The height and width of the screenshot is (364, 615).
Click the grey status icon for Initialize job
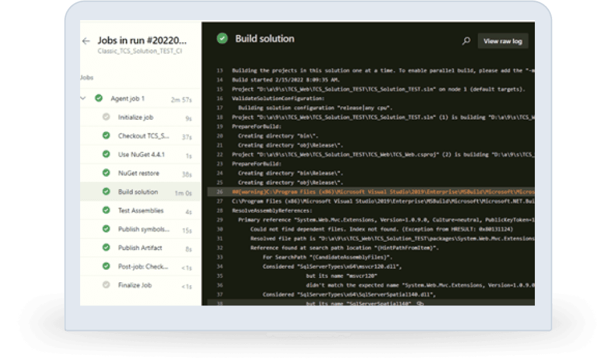click(106, 117)
